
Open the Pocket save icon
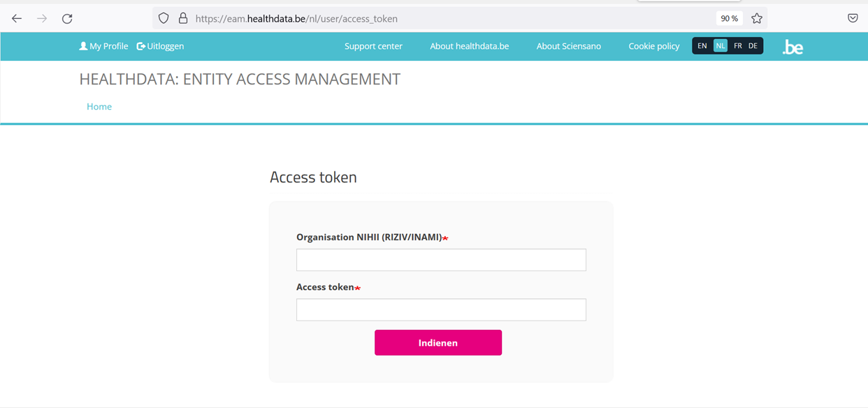[853, 19]
